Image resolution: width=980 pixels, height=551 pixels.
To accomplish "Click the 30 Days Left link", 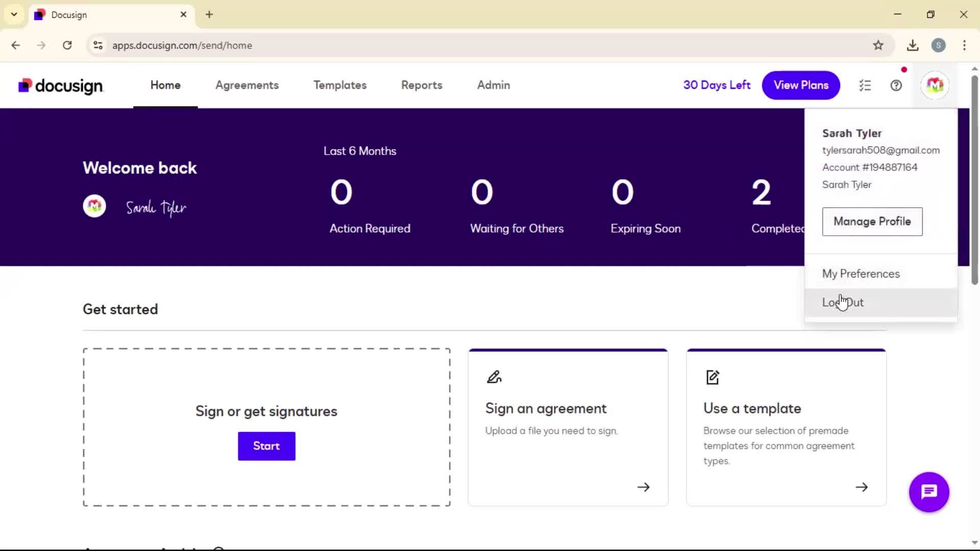I will click(x=717, y=85).
